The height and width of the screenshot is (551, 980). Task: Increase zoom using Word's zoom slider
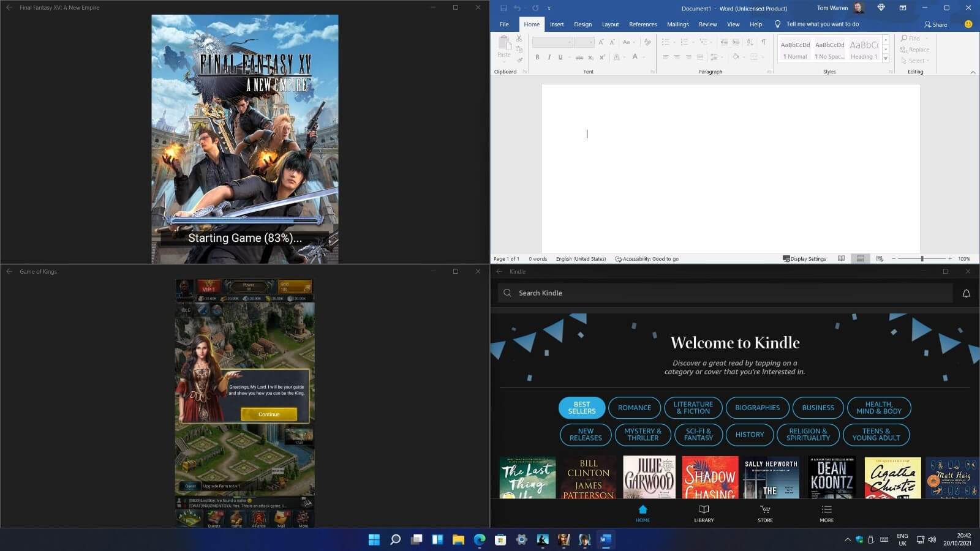point(951,259)
